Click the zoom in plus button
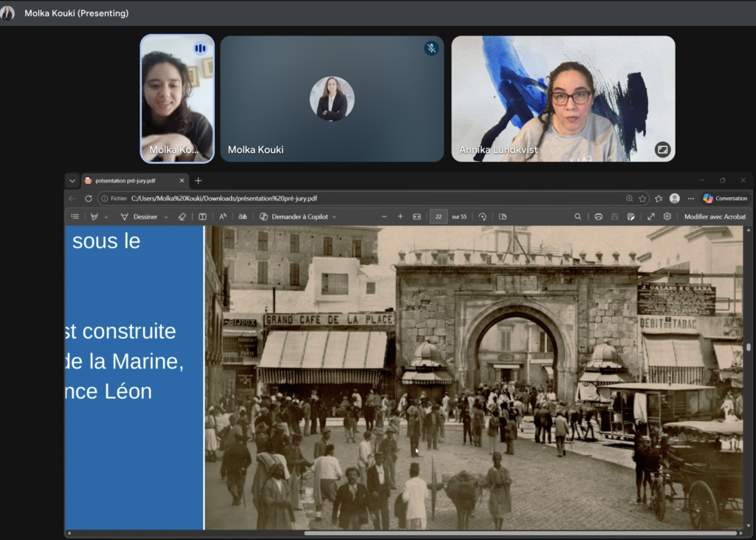Viewport: 756px width, 540px height. point(400,216)
